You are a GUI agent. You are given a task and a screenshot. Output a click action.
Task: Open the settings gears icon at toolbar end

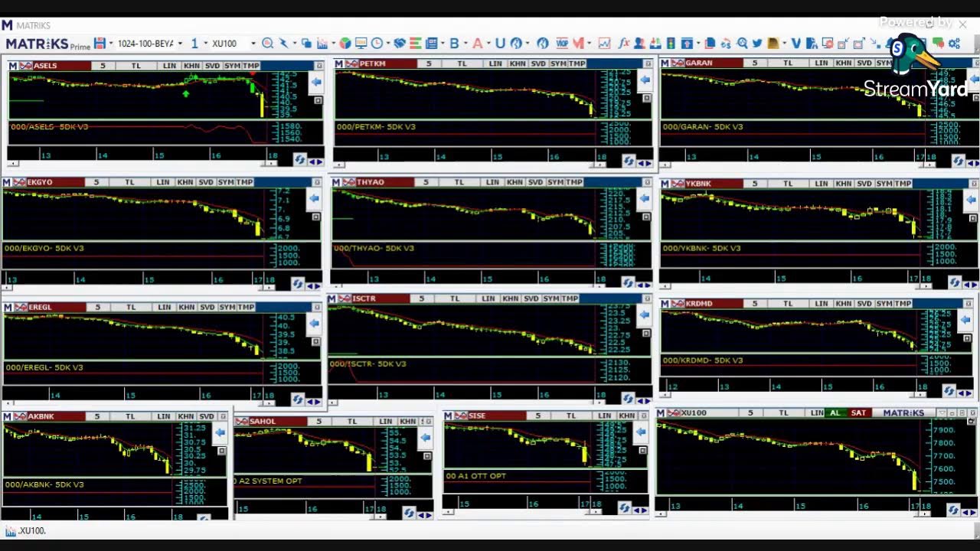click(x=954, y=44)
